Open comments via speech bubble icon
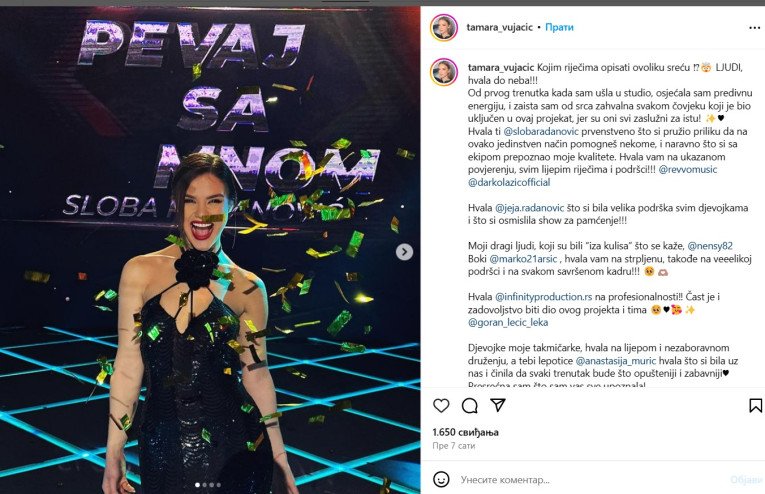Viewport: 765px width, 494px height. point(469,406)
